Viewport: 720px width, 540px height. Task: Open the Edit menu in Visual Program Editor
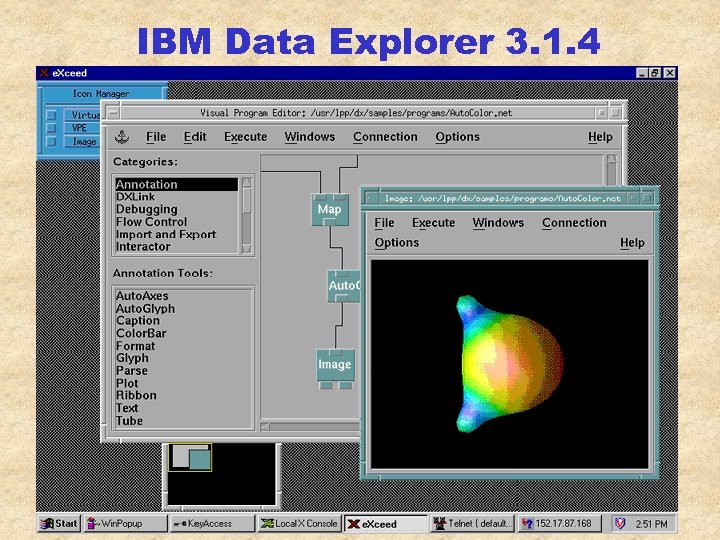195,137
